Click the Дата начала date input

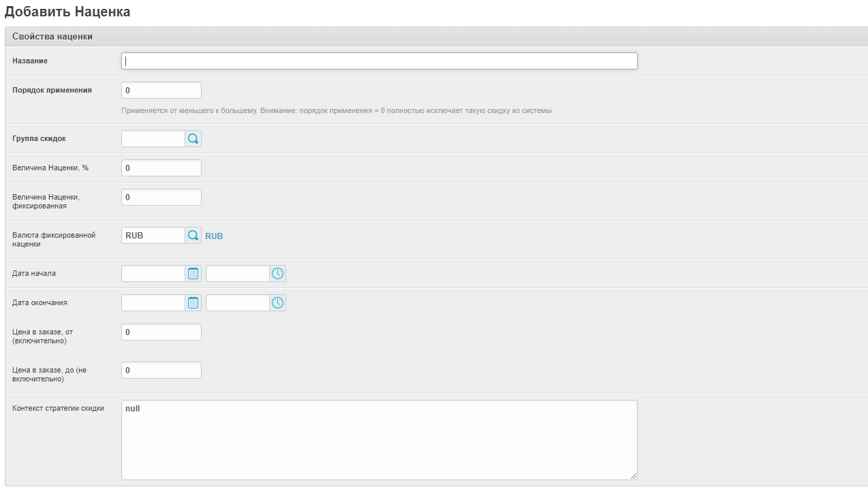coord(153,274)
